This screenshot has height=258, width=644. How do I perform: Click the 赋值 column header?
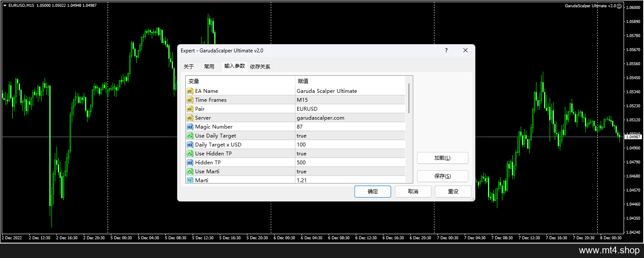350,81
